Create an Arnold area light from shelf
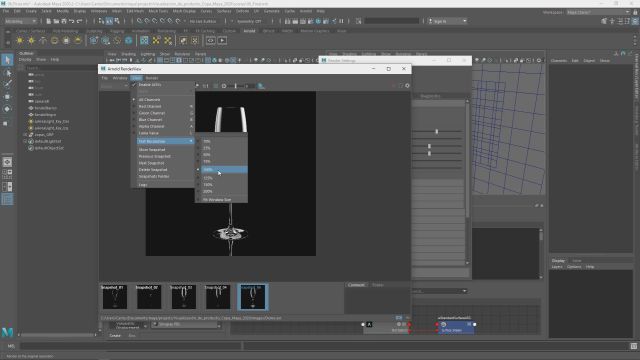 20,40
